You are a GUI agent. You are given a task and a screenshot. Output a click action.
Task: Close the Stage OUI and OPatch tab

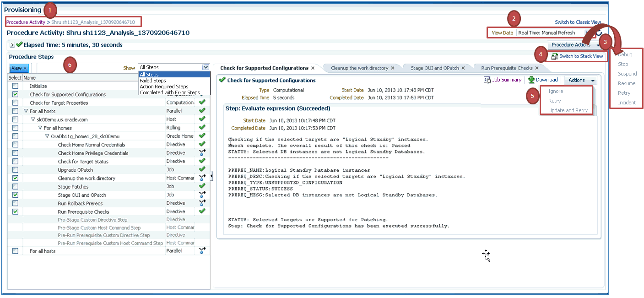coord(463,68)
